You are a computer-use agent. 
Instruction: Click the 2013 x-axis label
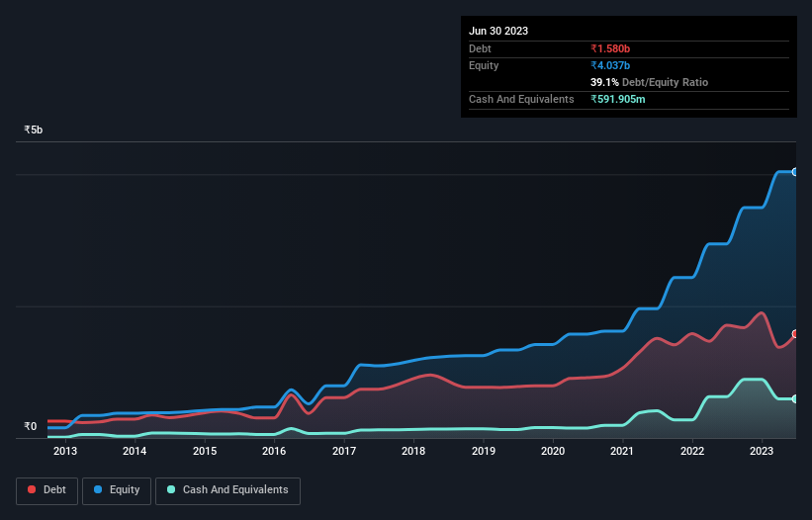[x=65, y=451]
